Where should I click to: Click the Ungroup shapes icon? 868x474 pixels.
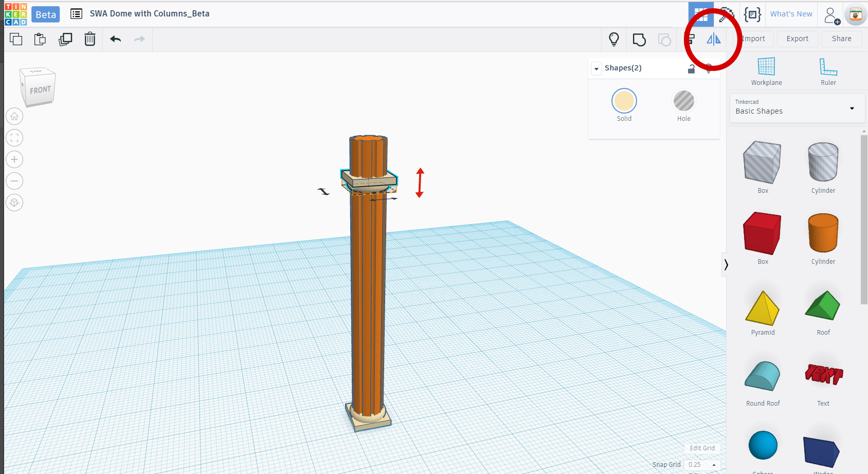pos(664,40)
